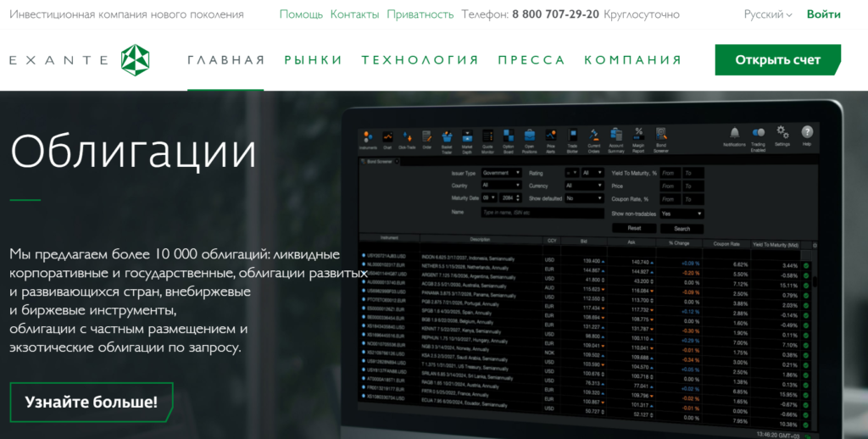Screen dimensions: 868x439
Task: Sort by Yield To Maturity (Mid) header
Action: (x=775, y=245)
